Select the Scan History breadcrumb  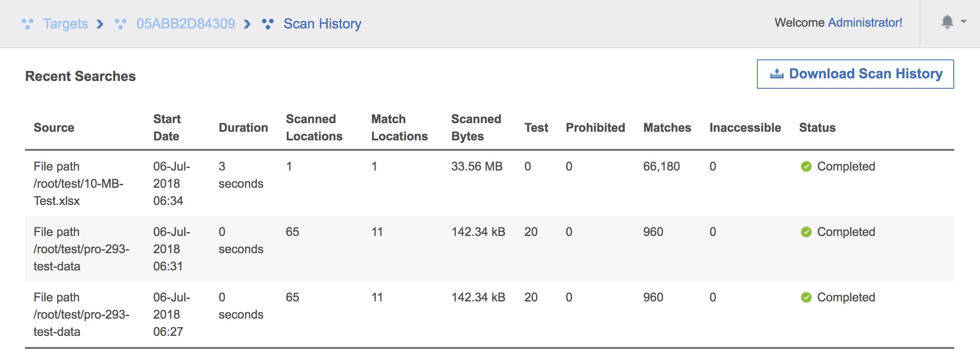(x=322, y=24)
